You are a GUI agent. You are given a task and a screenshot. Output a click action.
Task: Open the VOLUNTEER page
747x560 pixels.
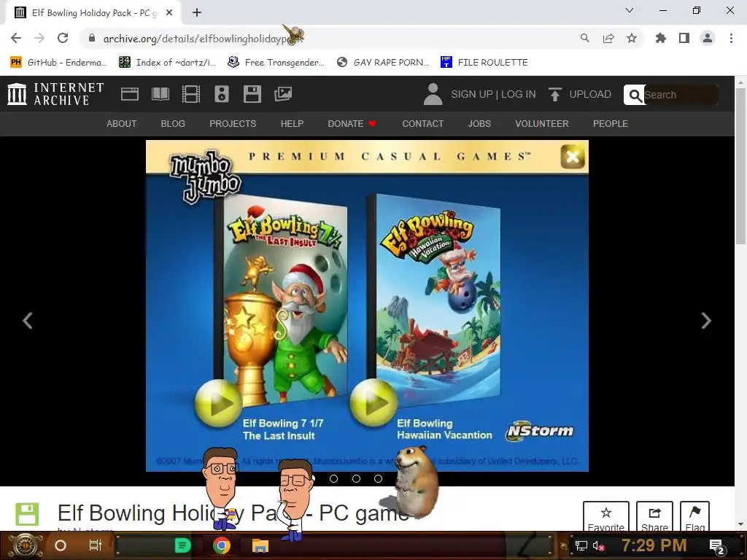click(542, 124)
